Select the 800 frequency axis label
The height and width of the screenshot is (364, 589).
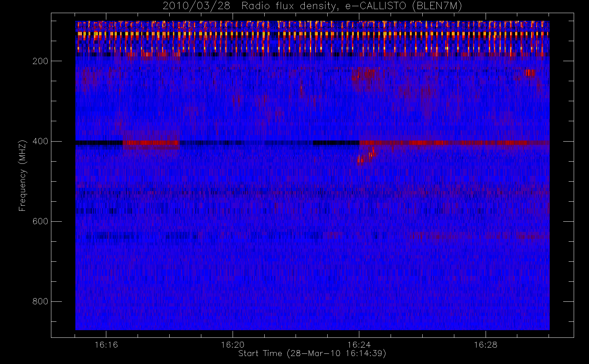tap(40, 301)
